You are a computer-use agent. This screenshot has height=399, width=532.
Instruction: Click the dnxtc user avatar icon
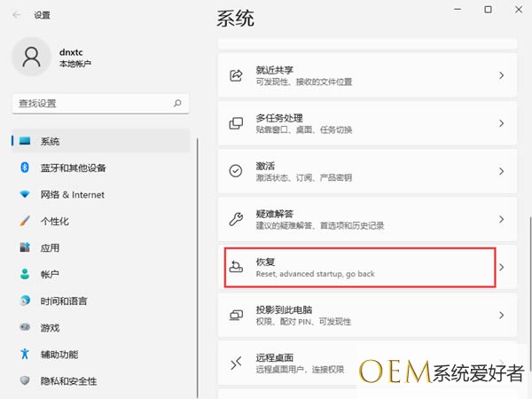coord(32,57)
